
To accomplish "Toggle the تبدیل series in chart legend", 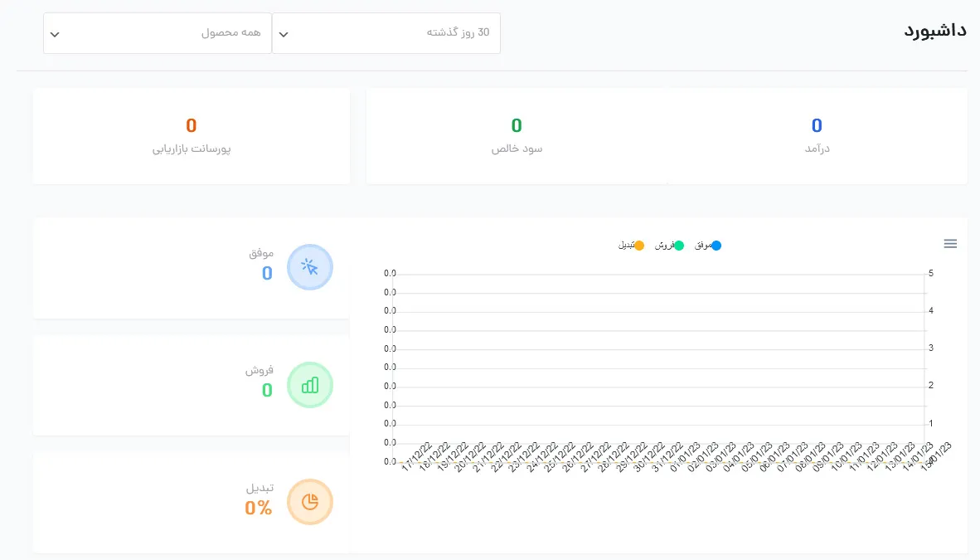I will click(x=631, y=246).
